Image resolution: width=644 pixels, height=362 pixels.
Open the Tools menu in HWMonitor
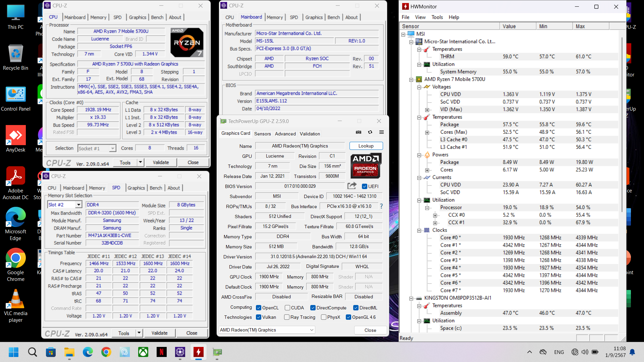pos(437,17)
